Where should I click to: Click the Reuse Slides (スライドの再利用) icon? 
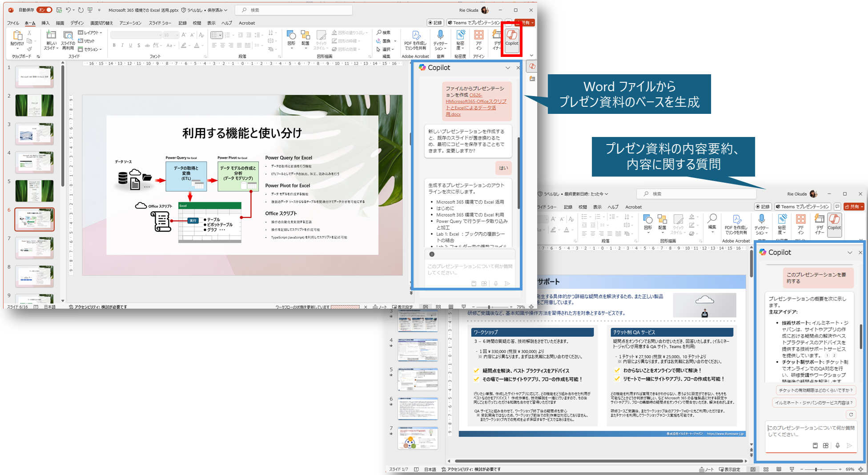coord(68,35)
